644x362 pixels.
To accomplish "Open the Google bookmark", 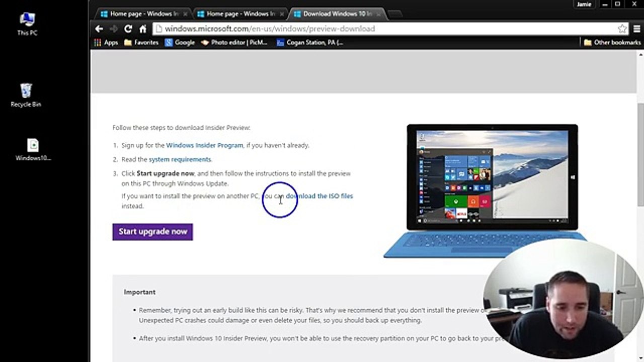I will click(180, 43).
